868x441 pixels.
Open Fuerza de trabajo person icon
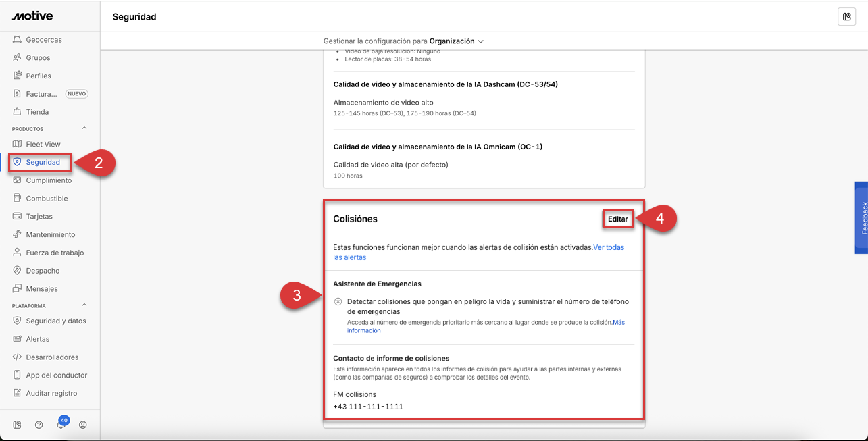(18, 253)
